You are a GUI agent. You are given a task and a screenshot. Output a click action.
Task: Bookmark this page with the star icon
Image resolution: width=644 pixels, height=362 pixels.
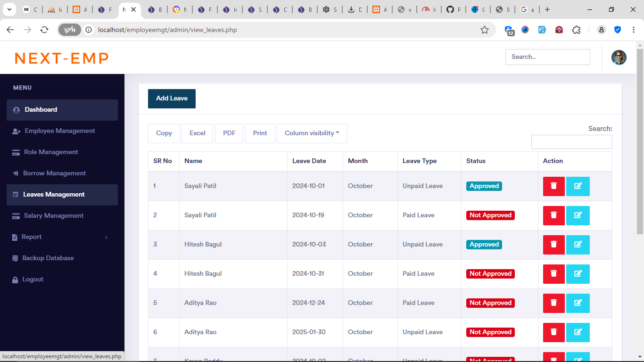[x=485, y=30]
